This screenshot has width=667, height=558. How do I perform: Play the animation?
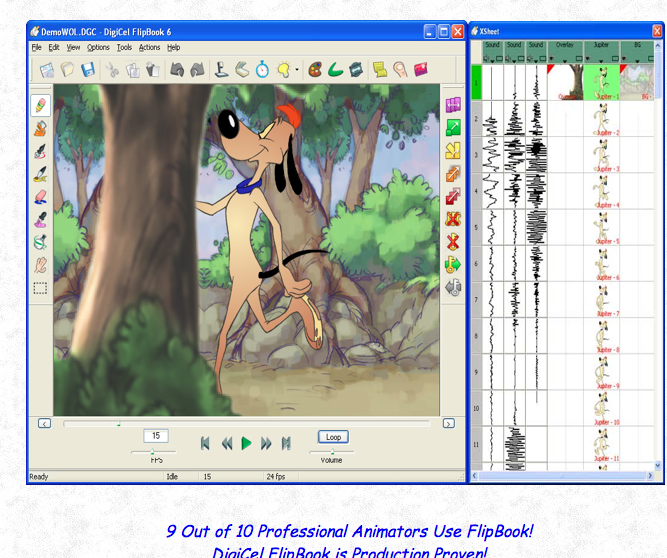[x=246, y=444]
